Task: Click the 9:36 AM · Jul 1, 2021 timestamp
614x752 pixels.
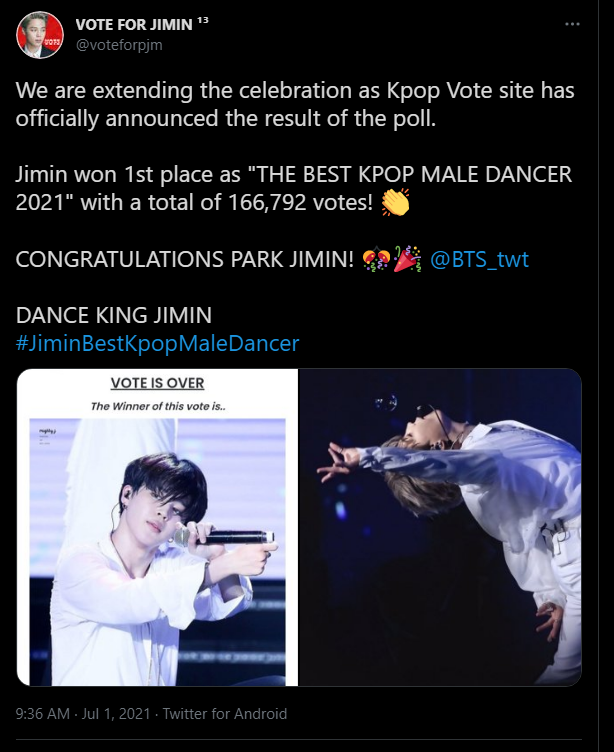Action: click(x=83, y=714)
